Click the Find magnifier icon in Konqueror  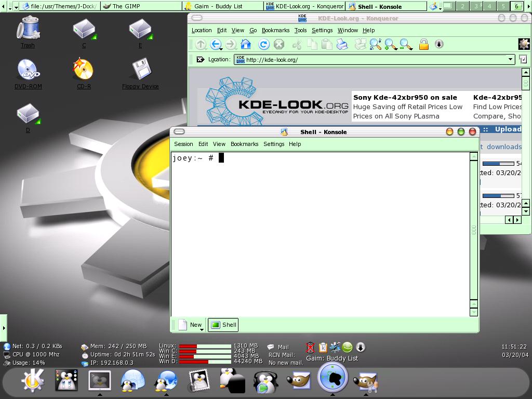click(x=375, y=45)
